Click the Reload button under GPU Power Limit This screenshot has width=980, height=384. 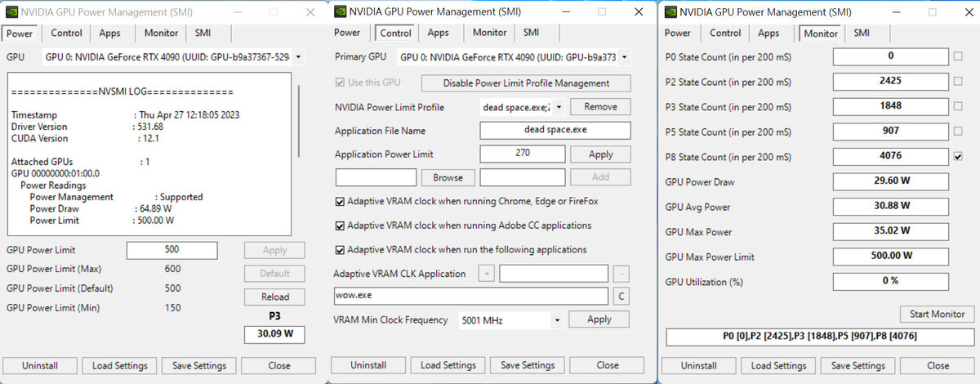275,297
